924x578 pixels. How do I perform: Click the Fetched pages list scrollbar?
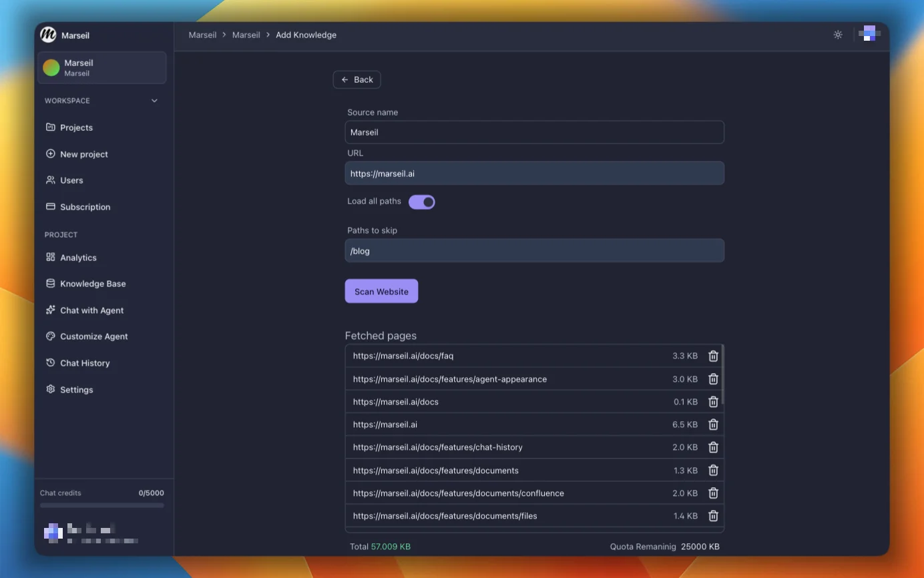[x=722, y=374]
